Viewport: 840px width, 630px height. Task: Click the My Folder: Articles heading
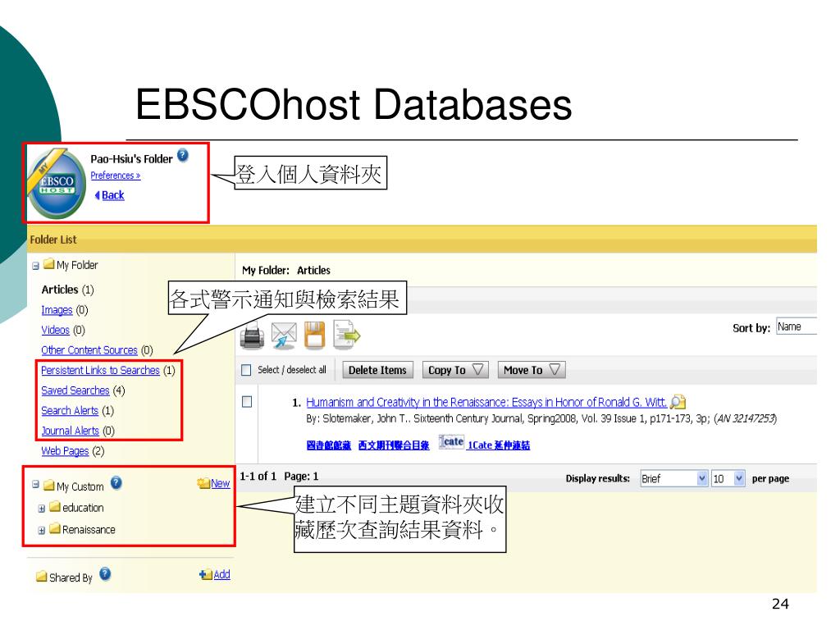click(x=286, y=271)
